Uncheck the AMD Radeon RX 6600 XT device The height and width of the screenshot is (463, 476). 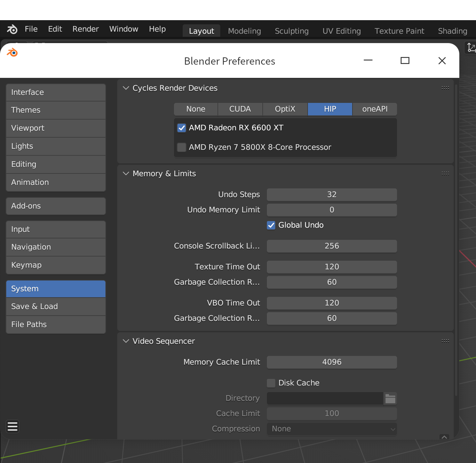(182, 128)
